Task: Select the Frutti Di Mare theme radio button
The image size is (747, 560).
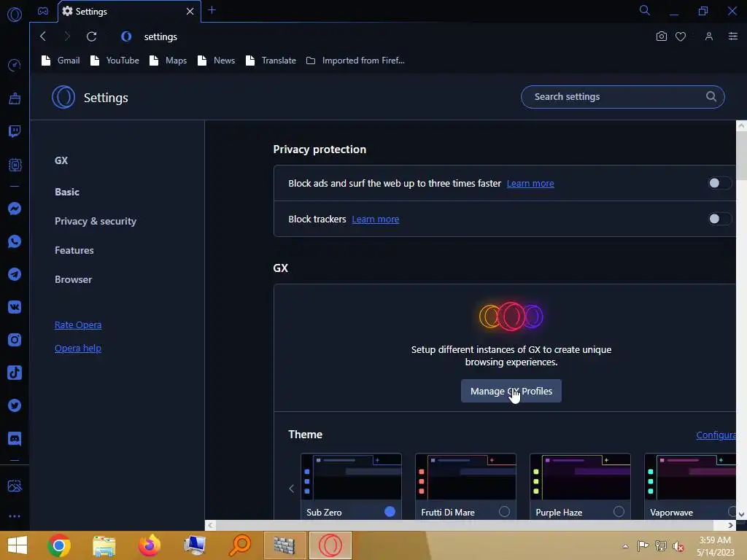Action: click(x=504, y=511)
